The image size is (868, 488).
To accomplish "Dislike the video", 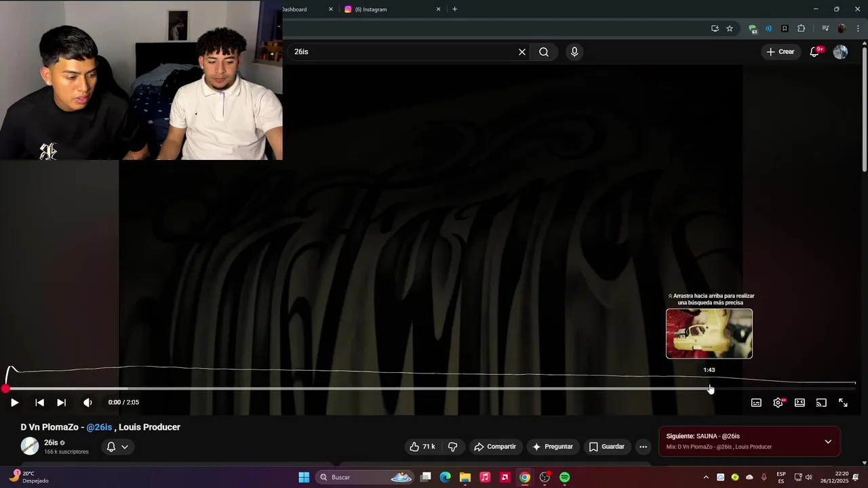I will pyautogui.click(x=452, y=447).
